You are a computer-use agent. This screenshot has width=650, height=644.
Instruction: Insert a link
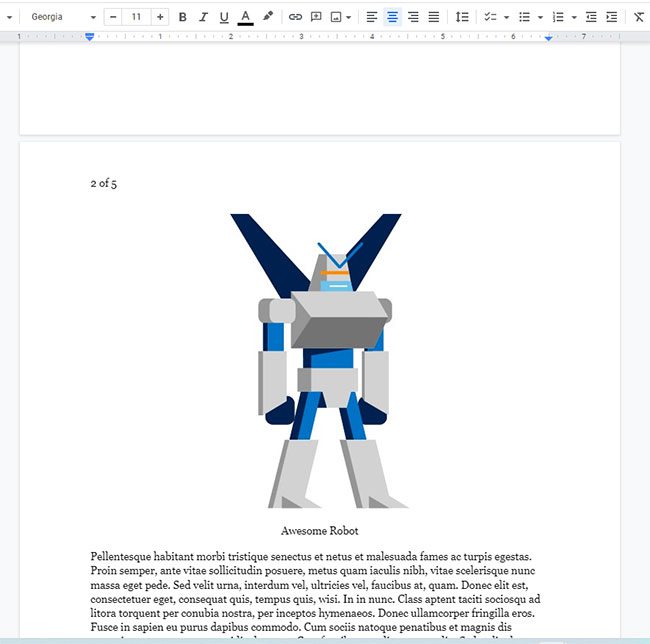(x=295, y=17)
